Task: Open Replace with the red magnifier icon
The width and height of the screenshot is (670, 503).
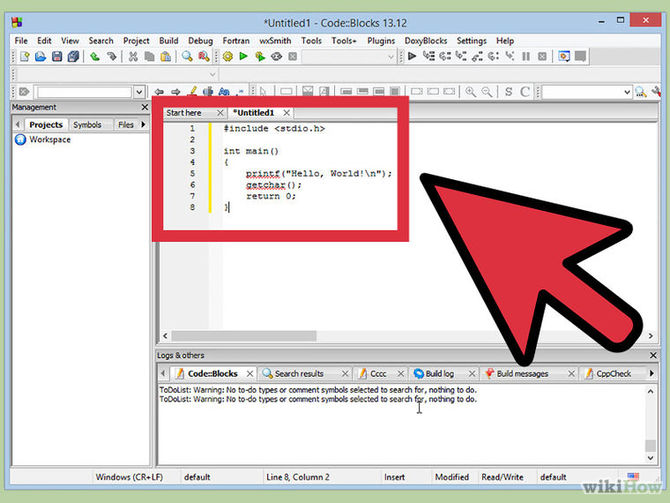Action: click(x=203, y=56)
